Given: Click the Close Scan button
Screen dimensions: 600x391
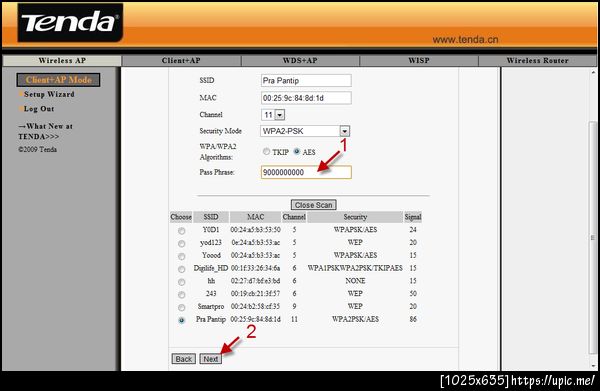Looking at the screenshot, I should (313, 205).
